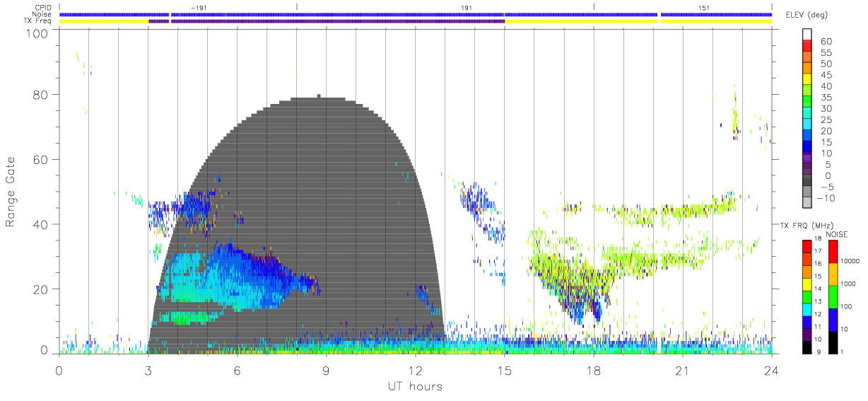Click the 'CPID' row label
This screenshot has width=868, height=401.
(43, 7)
